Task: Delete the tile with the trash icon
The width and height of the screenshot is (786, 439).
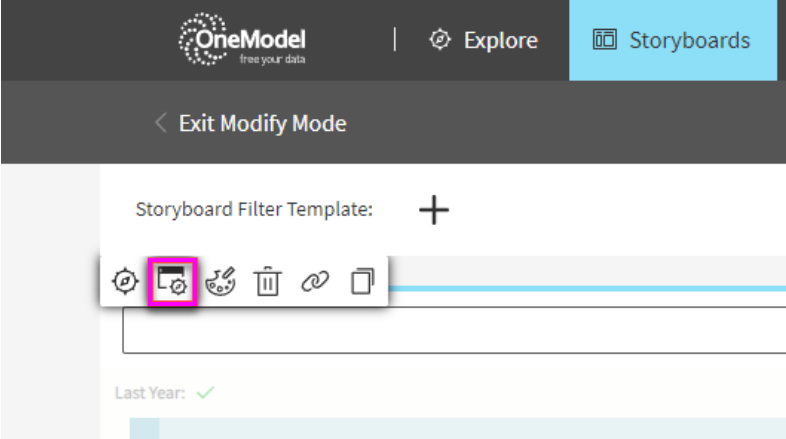Action: click(x=267, y=281)
